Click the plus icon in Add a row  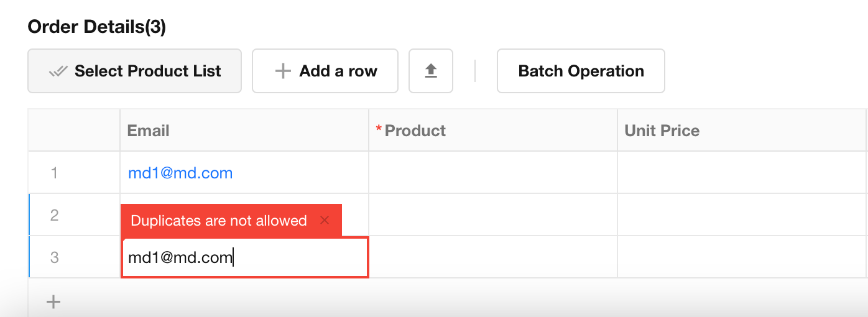pyautogui.click(x=283, y=71)
